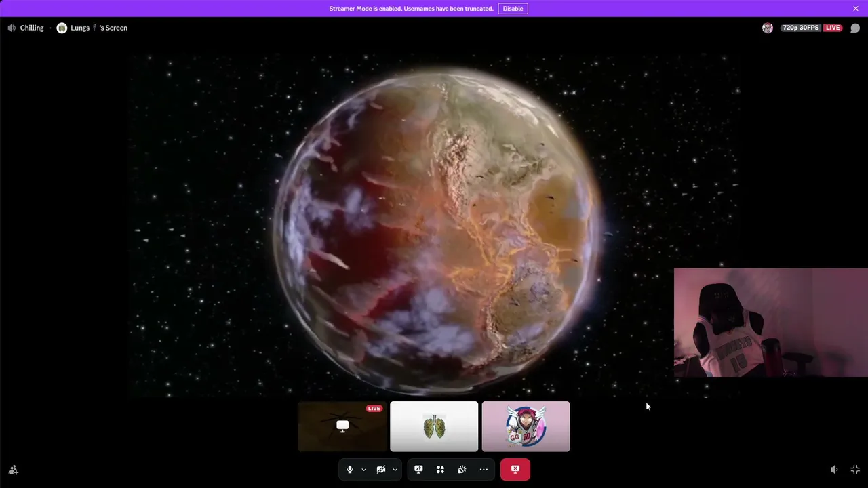
Task: Click the webcam picture-in-picture overlay
Action: (771, 322)
